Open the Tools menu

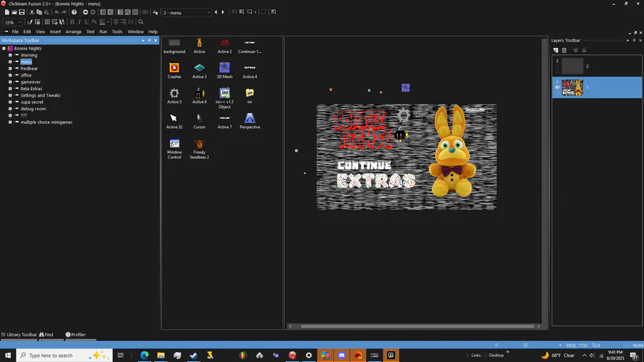(117, 31)
